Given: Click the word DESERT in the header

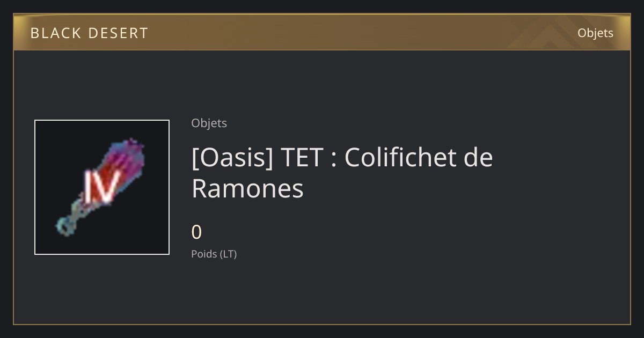Looking at the screenshot, I should click(117, 33).
